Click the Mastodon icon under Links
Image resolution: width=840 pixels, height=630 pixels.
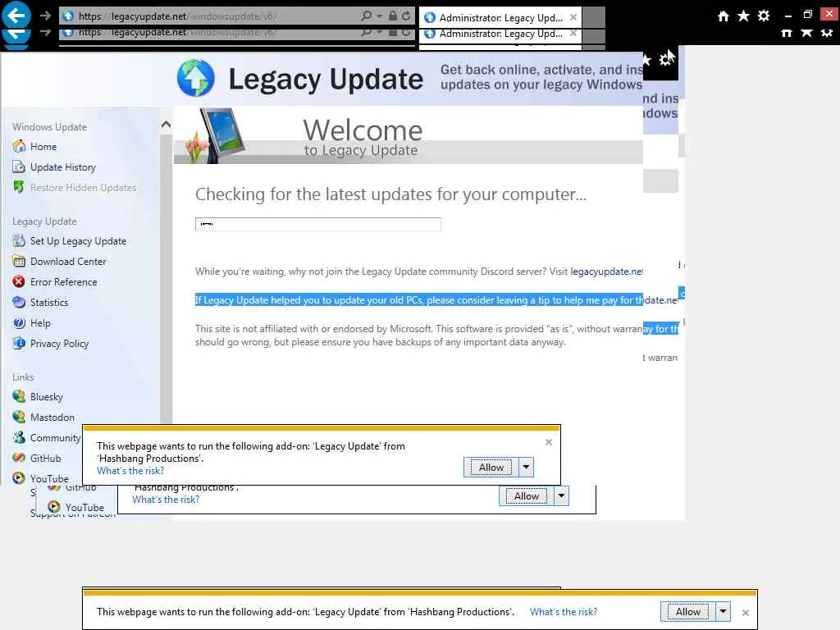tap(19, 417)
